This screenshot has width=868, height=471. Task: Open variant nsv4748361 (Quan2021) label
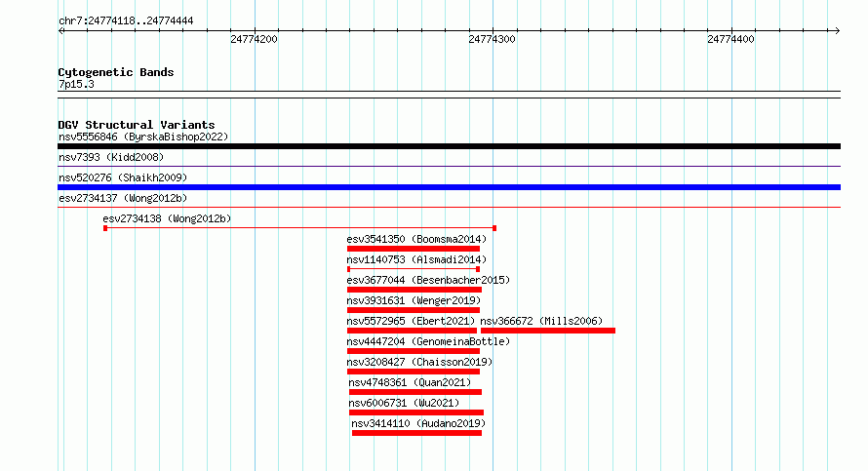(410, 382)
